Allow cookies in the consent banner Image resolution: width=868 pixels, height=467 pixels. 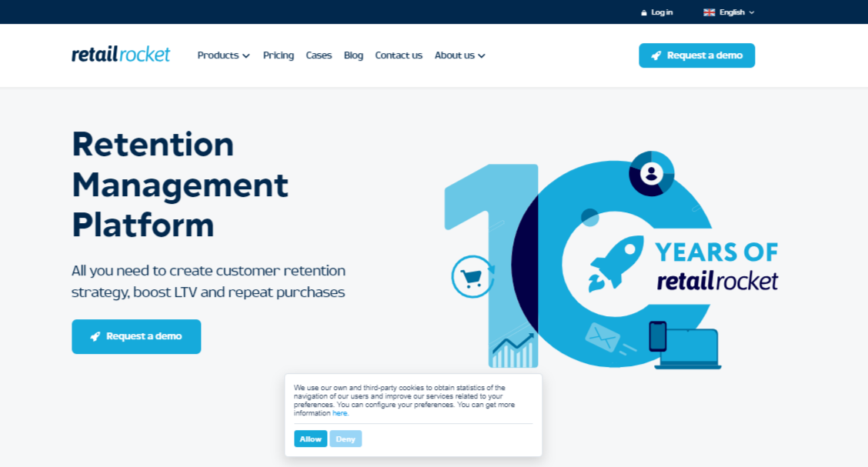[310, 439]
